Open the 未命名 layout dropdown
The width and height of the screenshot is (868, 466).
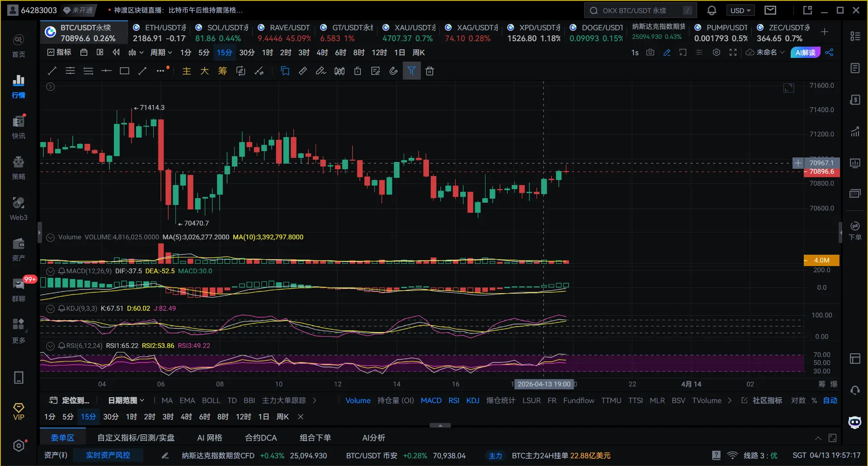click(x=766, y=52)
